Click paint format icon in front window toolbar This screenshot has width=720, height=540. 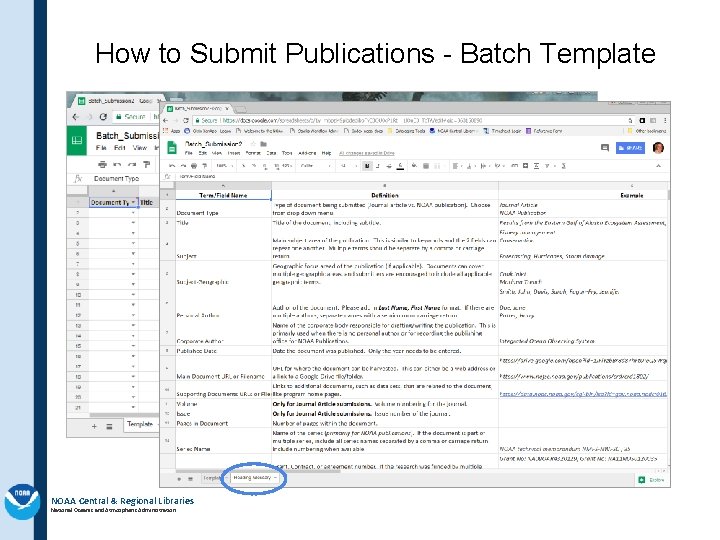(x=205, y=166)
